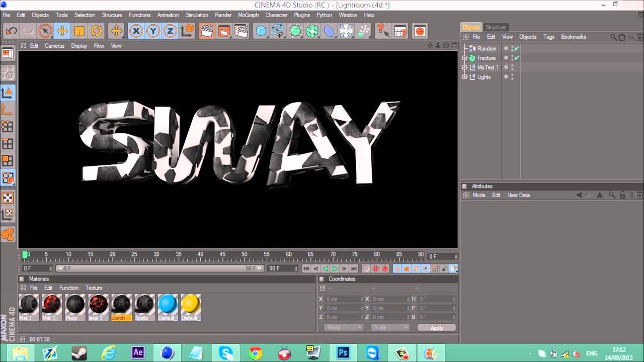
Task: Expand the MoText.1 object
Action: pyautogui.click(x=465, y=67)
